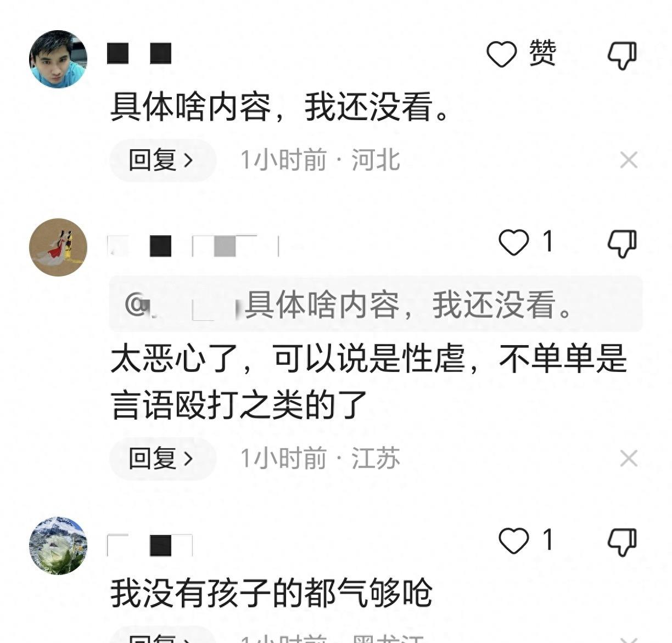Image resolution: width=672 pixels, height=643 pixels.
Task: Tap the first commenter's username
Action: tap(139, 54)
